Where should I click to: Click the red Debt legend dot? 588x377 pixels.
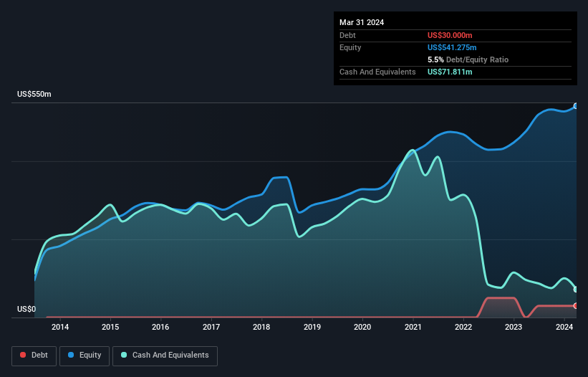coord(23,355)
